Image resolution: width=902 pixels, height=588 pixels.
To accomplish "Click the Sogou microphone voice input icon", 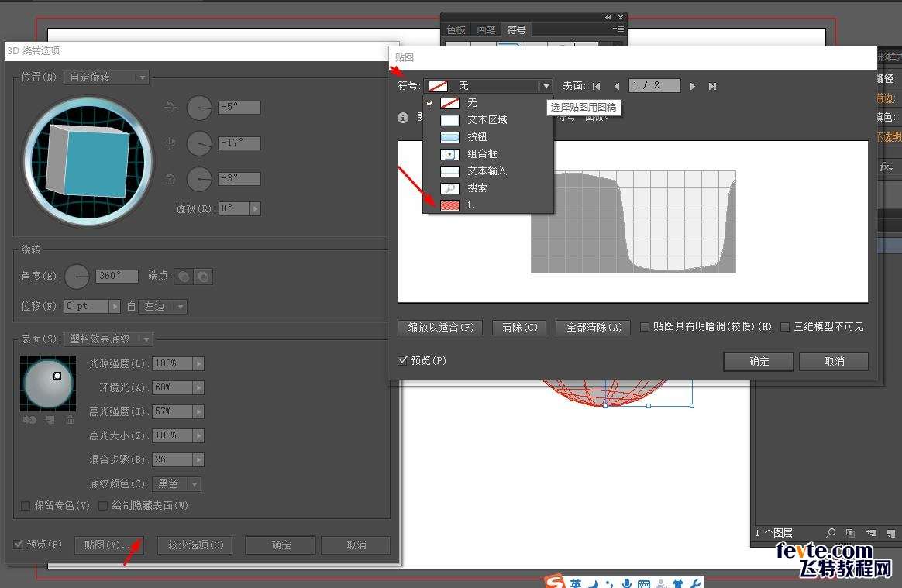I will point(627,583).
